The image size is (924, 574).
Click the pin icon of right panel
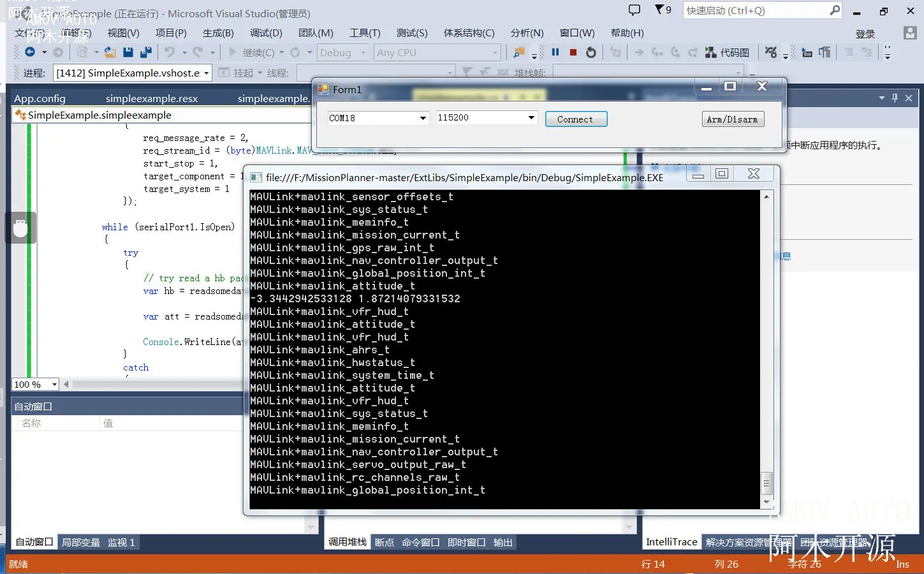click(x=895, y=98)
